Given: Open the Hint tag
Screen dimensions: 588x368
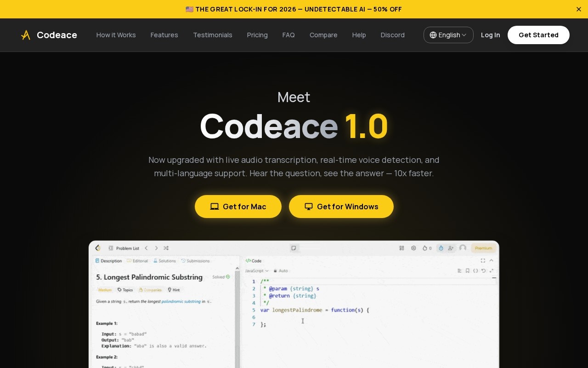Looking at the screenshot, I should (x=174, y=290).
